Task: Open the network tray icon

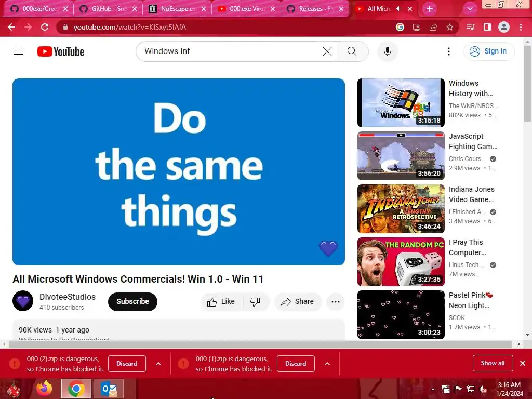Action: pyautogui.click(x=471, y=389)
